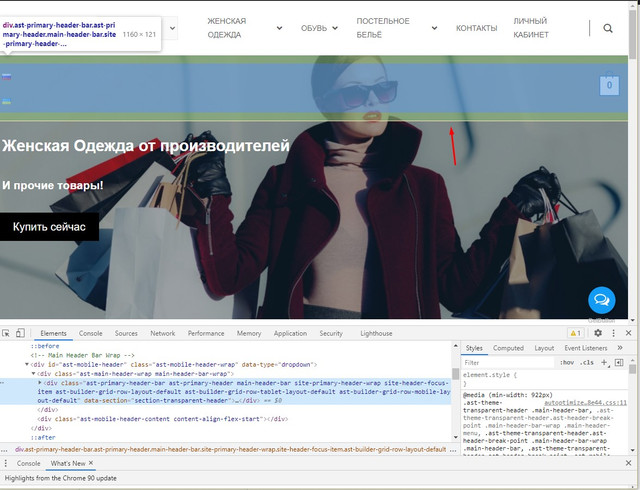Toggle the computed styles sidebar icon
Screen dimensions: 640x490
tap(619, 362)
